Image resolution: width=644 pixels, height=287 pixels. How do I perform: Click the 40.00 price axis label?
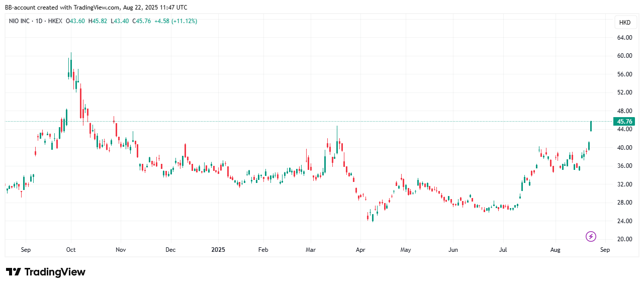point(625,148)
